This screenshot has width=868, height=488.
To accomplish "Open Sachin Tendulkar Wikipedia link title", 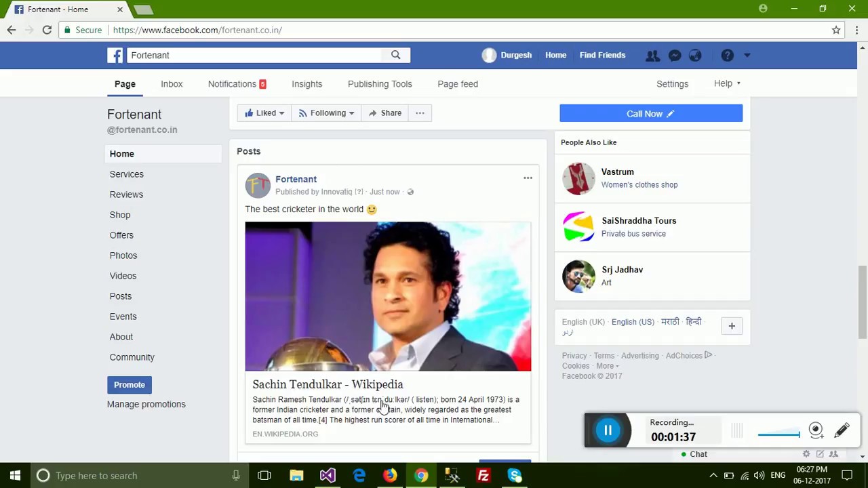I will [328, 384].
